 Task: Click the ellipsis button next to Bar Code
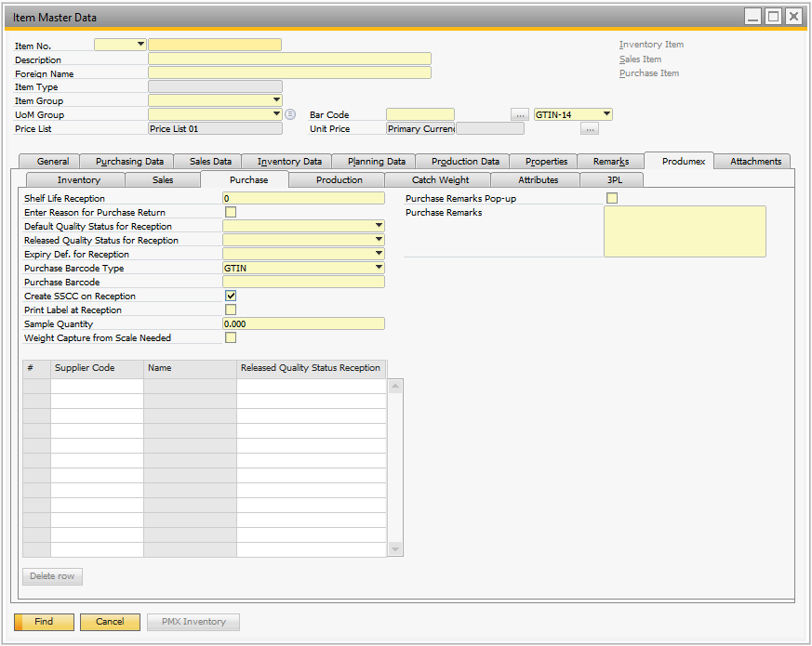(520, 114)
